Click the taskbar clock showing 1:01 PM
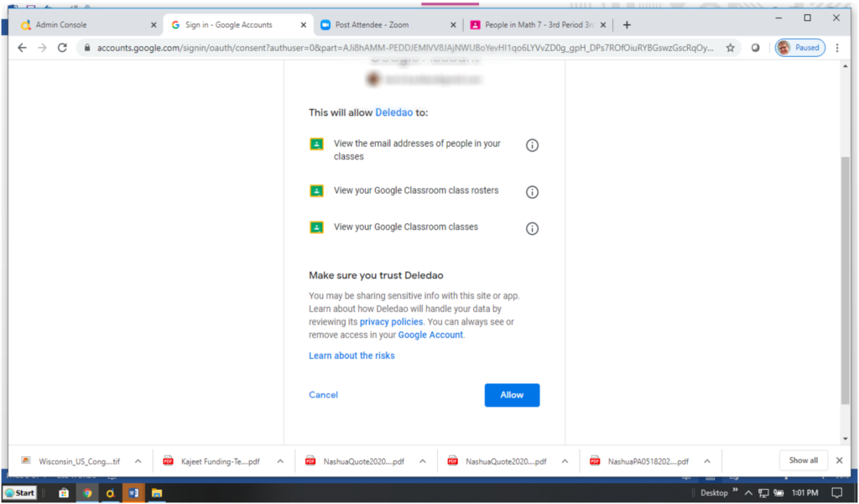The height and width of the screenshot is (504, 859). coord(804,493)
